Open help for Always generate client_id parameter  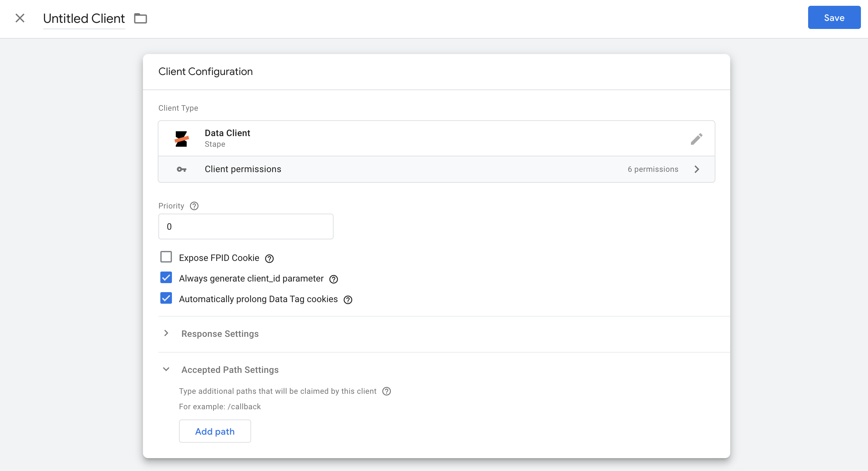[x=334, y=279]
